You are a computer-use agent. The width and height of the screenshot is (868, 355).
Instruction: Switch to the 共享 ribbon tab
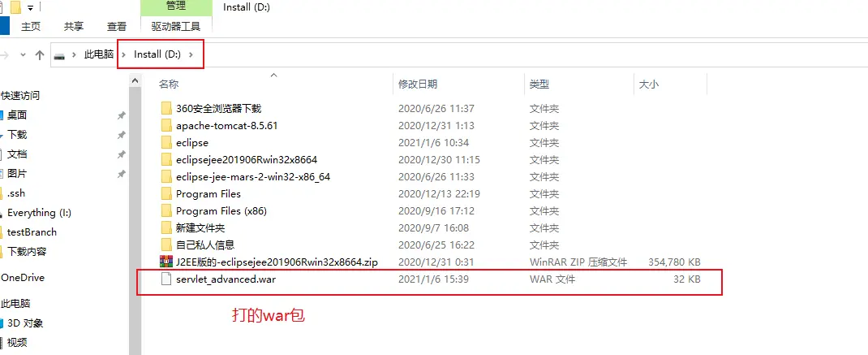pos(74,26)
